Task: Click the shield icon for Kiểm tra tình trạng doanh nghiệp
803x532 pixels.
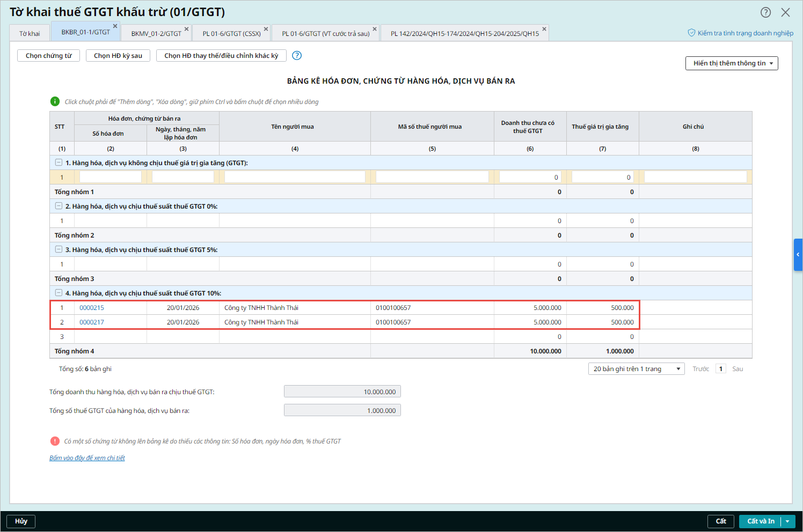Action: (691, 33)
